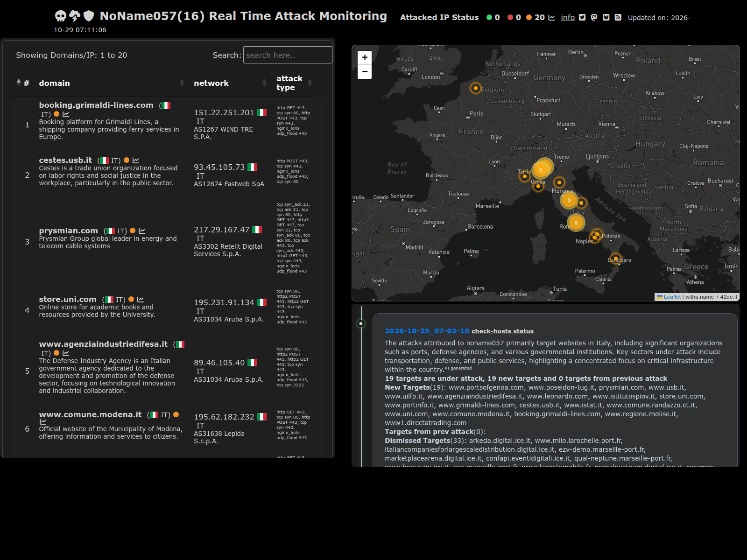Select IP address 151.22.251.201
Image resolution: width=747 pixels, height=560 pixels.
point(224,113)
